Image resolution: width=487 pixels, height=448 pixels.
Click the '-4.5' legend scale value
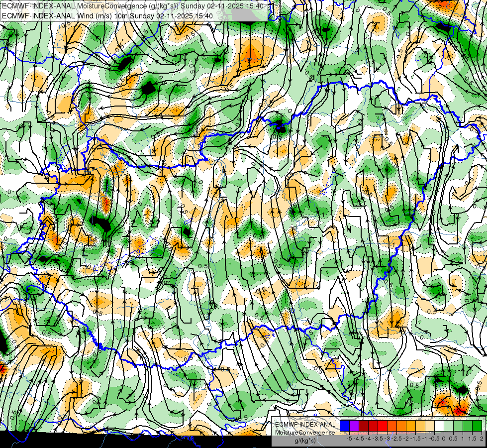pos(359,439)
